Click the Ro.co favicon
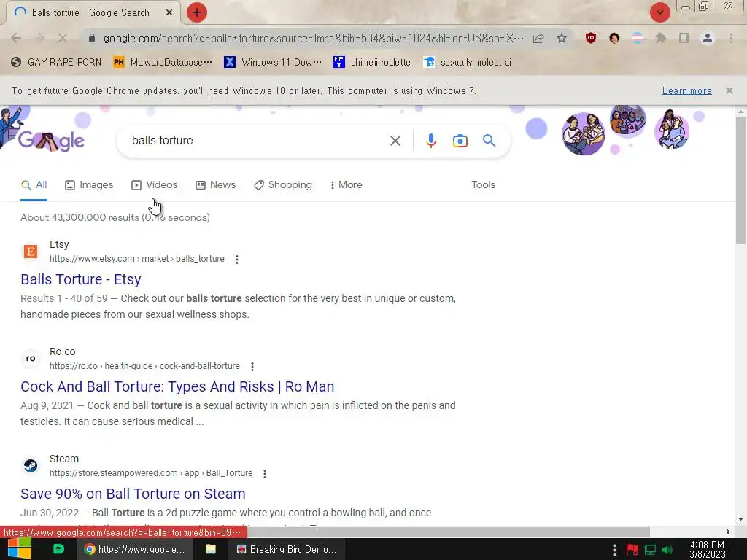 click(31, 358)
